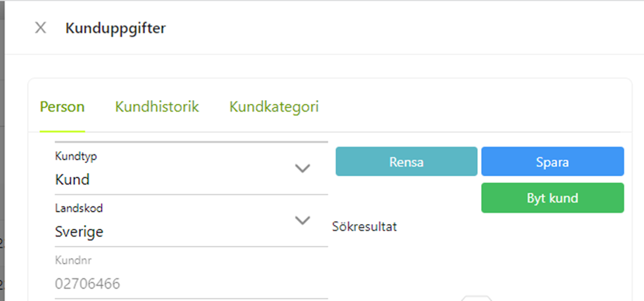This screenshot has width=644, height=301.
Task: Click the Kundnr field label
Action: (x=73, y=261)
